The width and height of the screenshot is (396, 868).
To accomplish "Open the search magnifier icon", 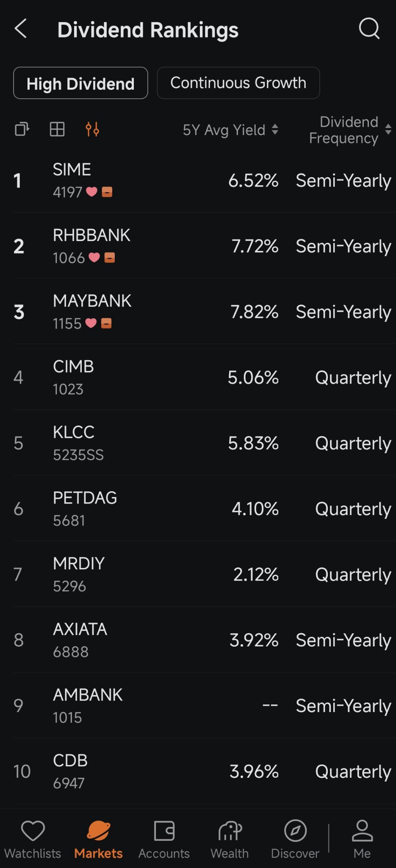I will (369, 29).
